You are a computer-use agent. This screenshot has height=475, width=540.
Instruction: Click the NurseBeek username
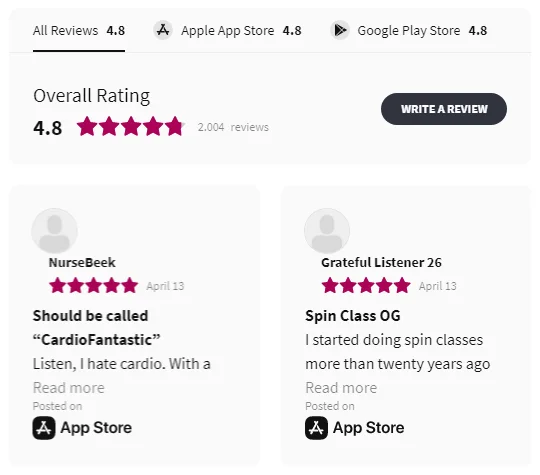point(82,262)
